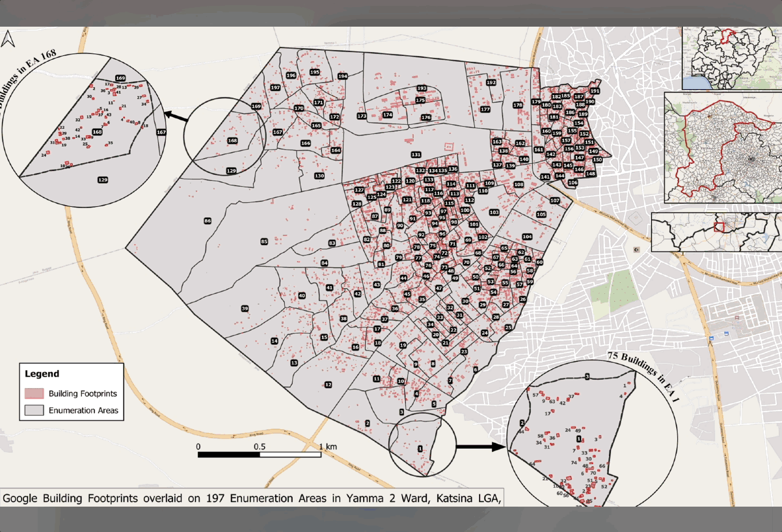This screenshot has height=532, width=782.
Task: Select enumeration area label 104
Action: click(x=527, y=236)
